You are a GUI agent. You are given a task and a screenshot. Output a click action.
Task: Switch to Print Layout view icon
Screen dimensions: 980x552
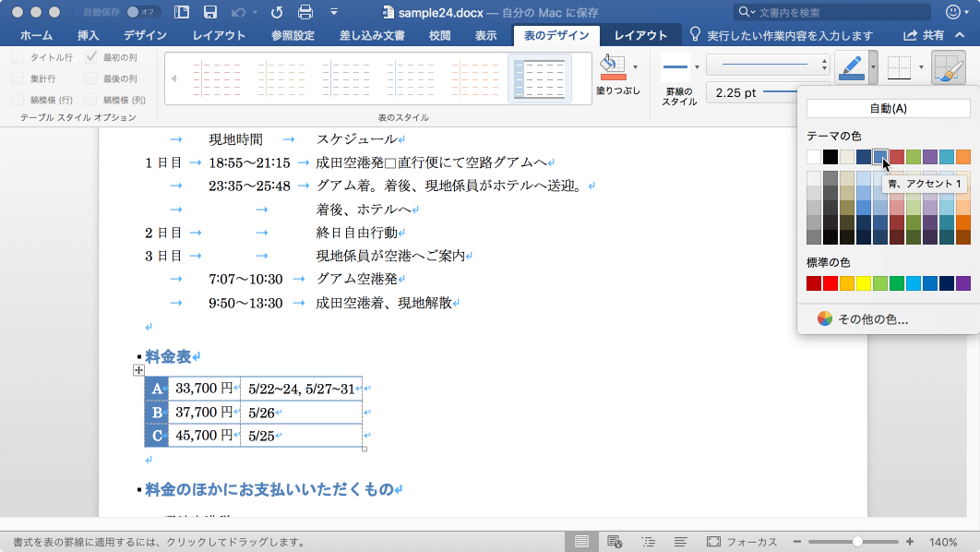tap(581, 541)
